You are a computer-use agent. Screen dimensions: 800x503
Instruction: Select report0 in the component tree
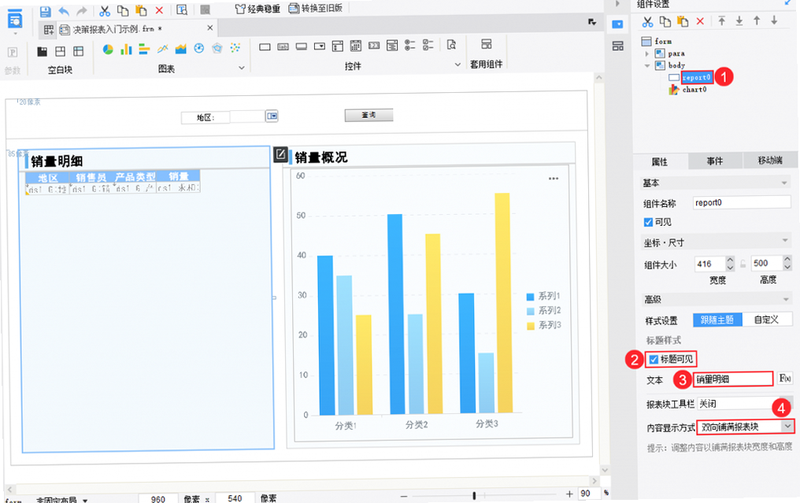click(x=697, y=78)
